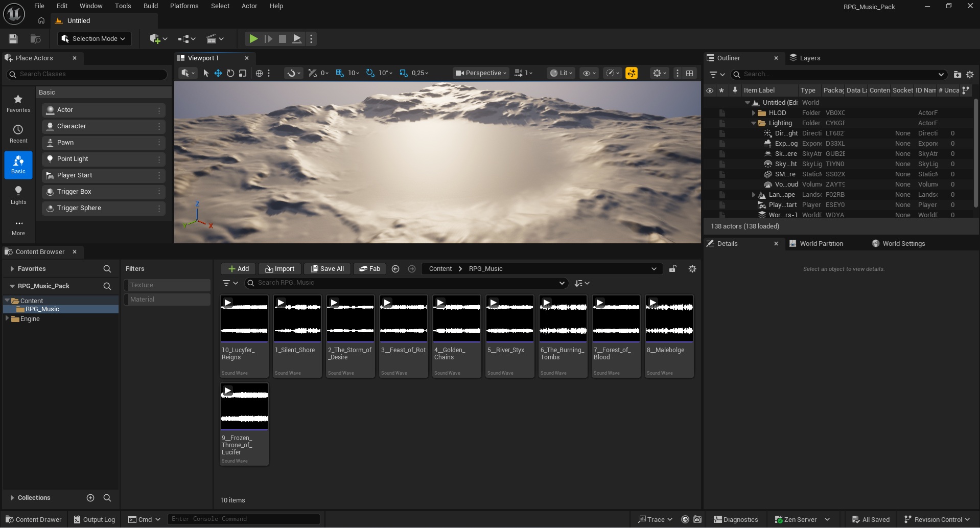Image resolution: width=980 pixels, height=528 pixels.
Task: Open the Platforms menu
Action: pos(184,6)
